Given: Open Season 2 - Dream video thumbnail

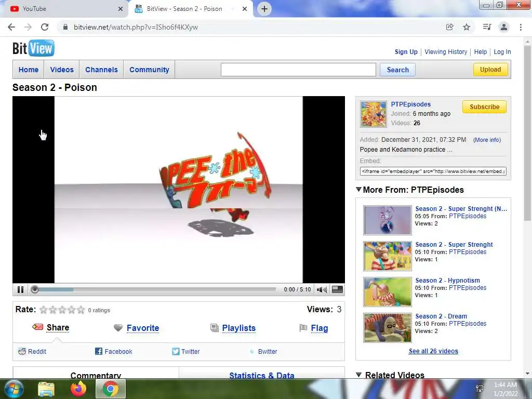Looking at the screenshot, I should pos(387,327).
